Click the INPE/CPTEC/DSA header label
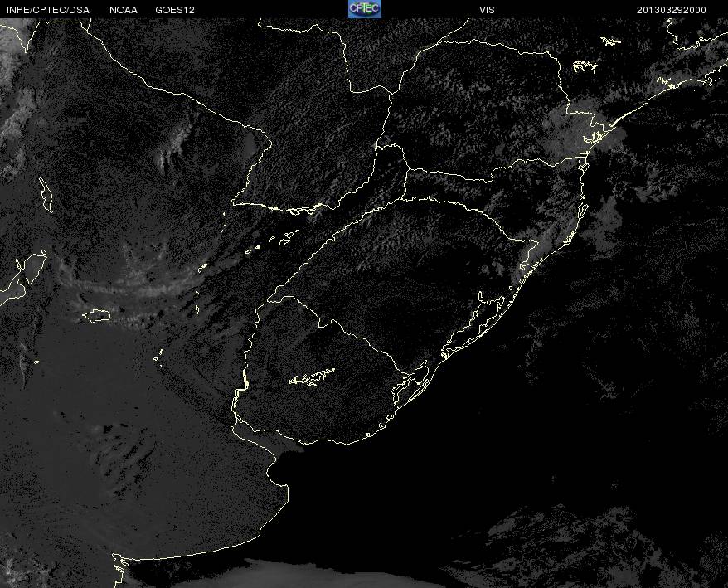The width and height of the screenshot is (728, 588). coord(48,10)
